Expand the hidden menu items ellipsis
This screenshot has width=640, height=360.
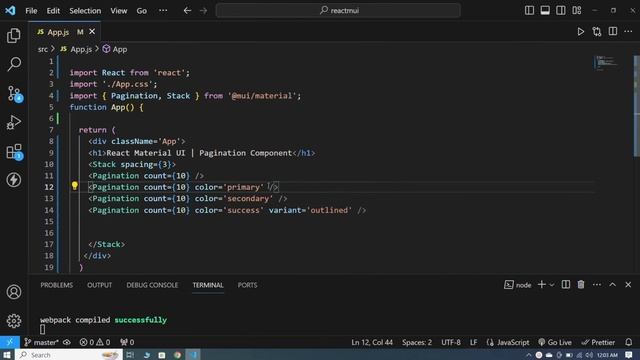coord(163,11)
